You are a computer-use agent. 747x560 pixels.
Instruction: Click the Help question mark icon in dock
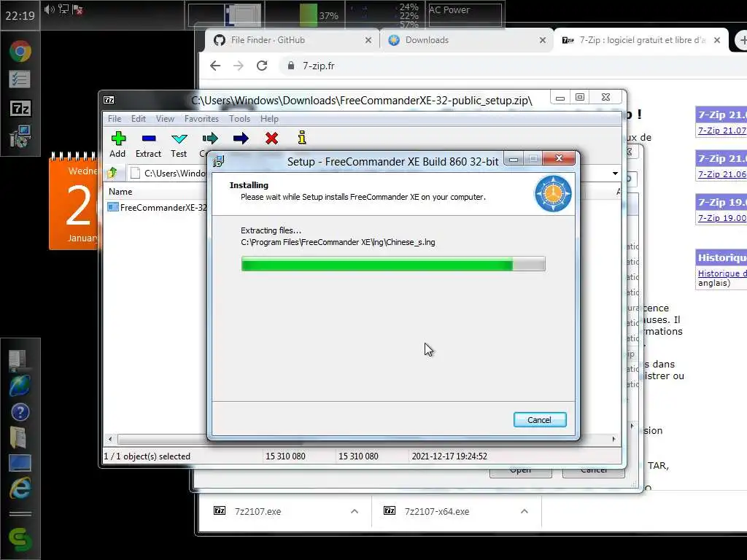tap(20, 413)
